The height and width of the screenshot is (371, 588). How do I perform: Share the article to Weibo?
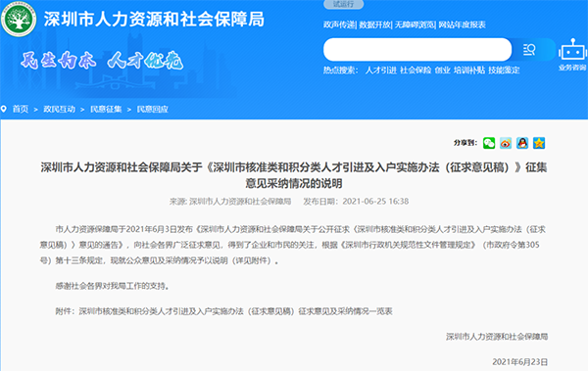(506, 143)
